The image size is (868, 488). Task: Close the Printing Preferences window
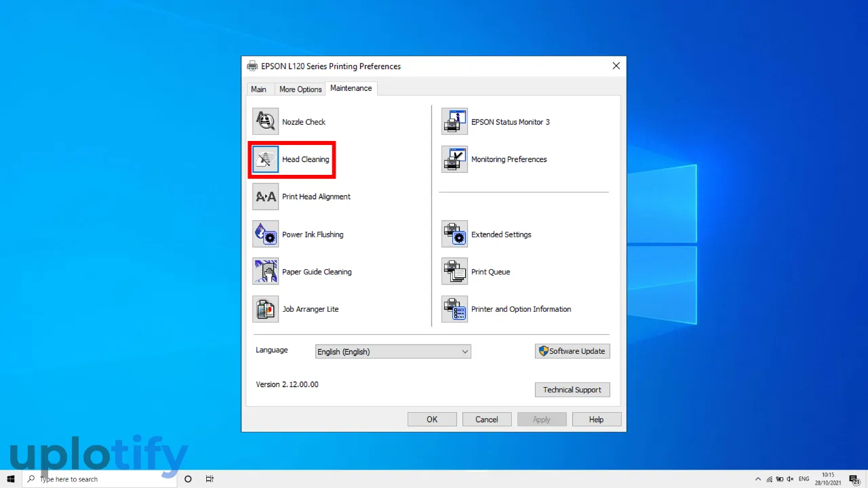616,66
